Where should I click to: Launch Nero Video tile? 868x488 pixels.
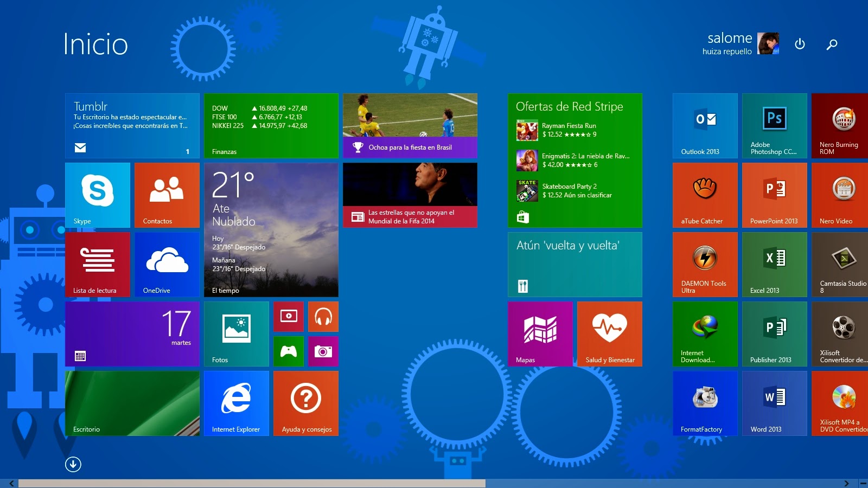[840, 195]
